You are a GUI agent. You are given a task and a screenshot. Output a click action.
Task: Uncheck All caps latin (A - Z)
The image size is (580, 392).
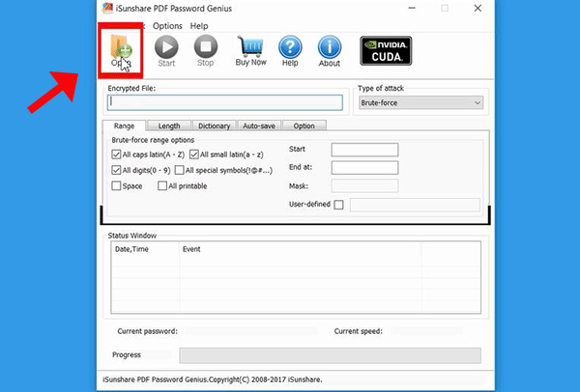click(116, 154)
